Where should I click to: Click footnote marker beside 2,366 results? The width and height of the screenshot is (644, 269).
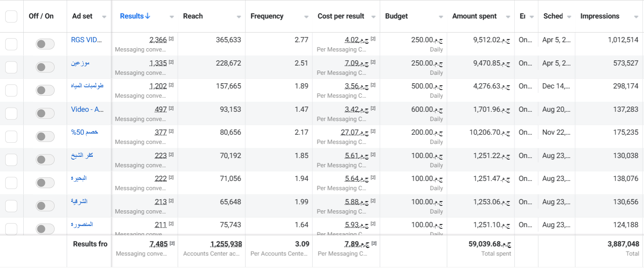(171, 39)
